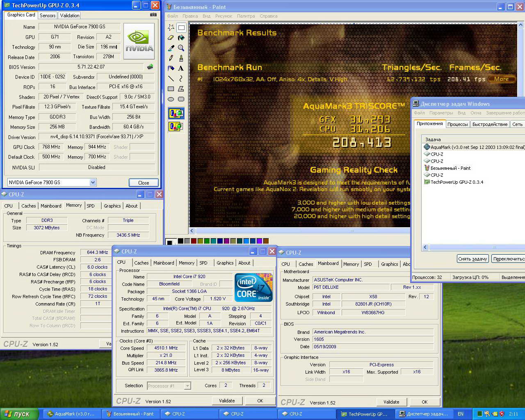This screenshot has height=420, width=525.
Task: Select the AquaMark task in Task Manager list
Action: coord(474,147)
